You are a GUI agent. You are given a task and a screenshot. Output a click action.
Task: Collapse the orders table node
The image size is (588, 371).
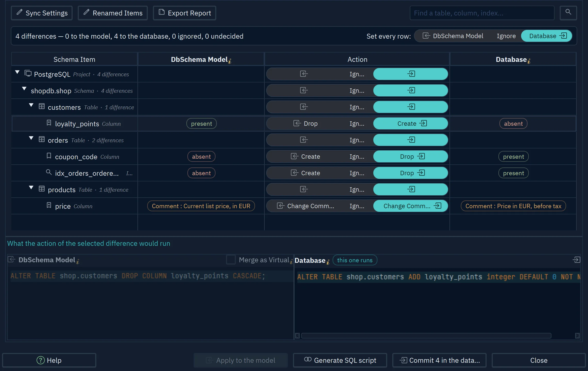(31, 138)
